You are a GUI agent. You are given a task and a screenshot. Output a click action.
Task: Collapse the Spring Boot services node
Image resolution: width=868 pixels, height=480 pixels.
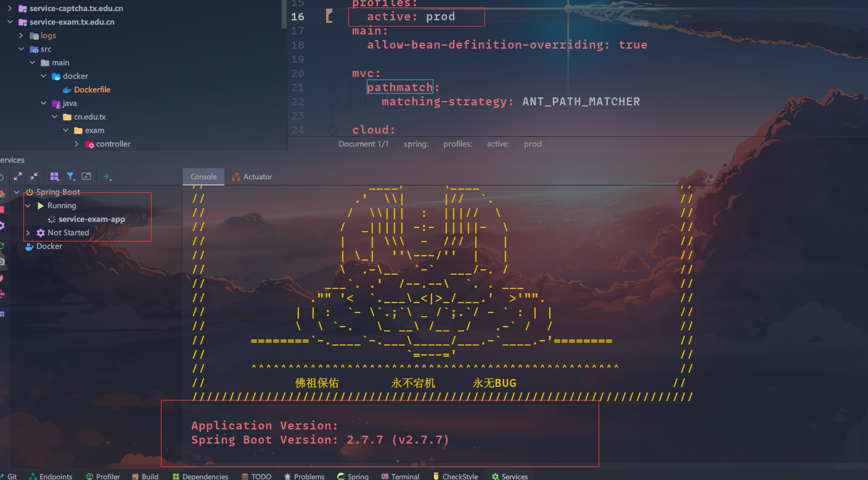coord(17,192)
